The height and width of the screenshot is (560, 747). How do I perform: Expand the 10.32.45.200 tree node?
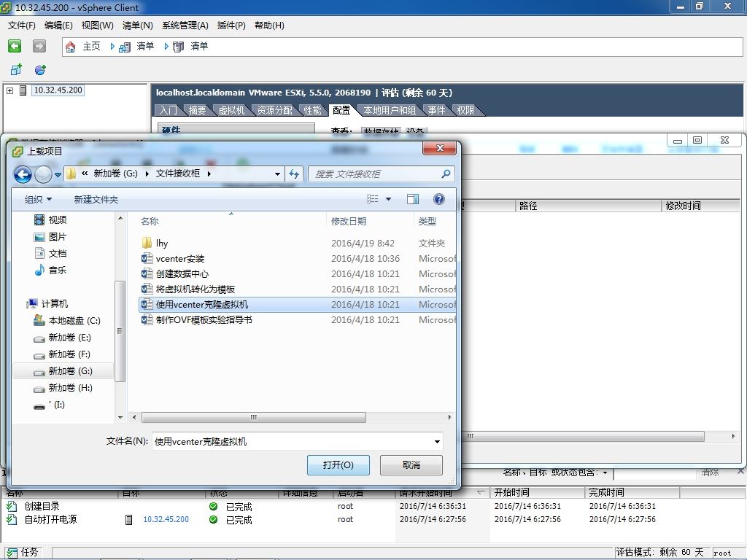click(x=10, y=90)
